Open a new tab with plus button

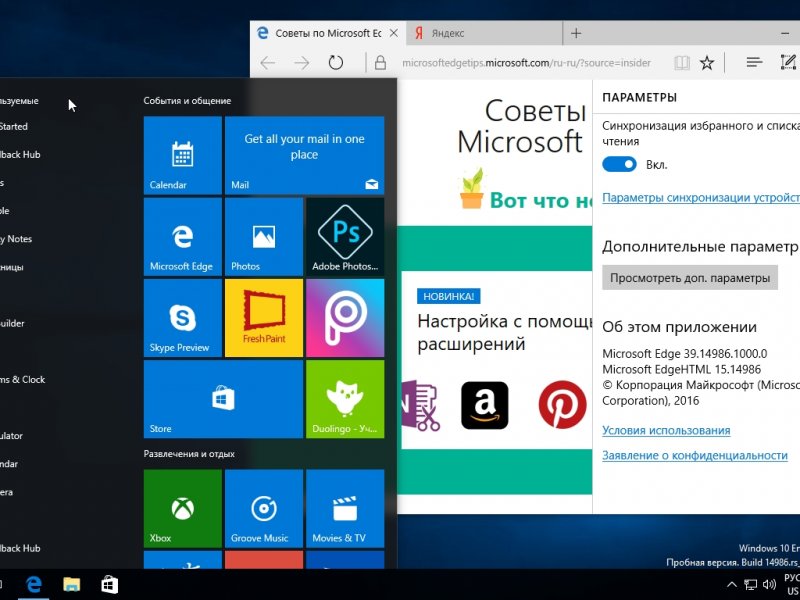point(576,33)
